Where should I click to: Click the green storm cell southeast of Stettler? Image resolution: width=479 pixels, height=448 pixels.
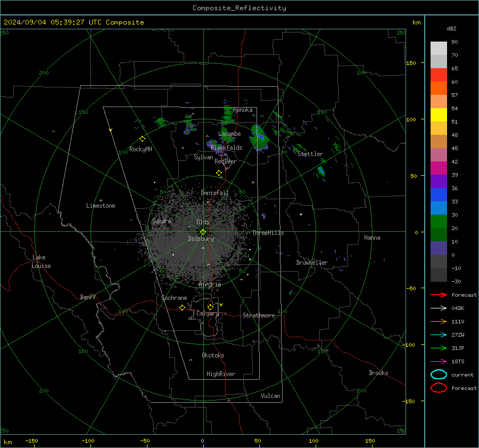(321, 172)
